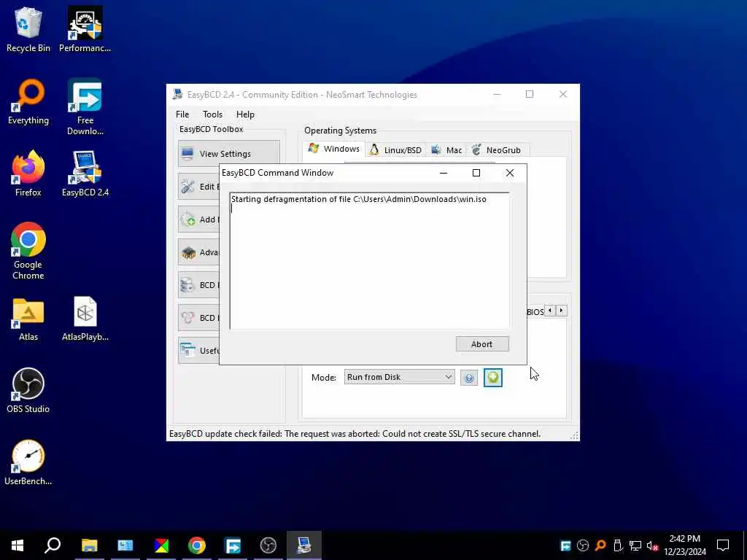Screen dimensions: 747x560
Task: Open OBS Studio taskbar icon
Action: click(268, 545)
